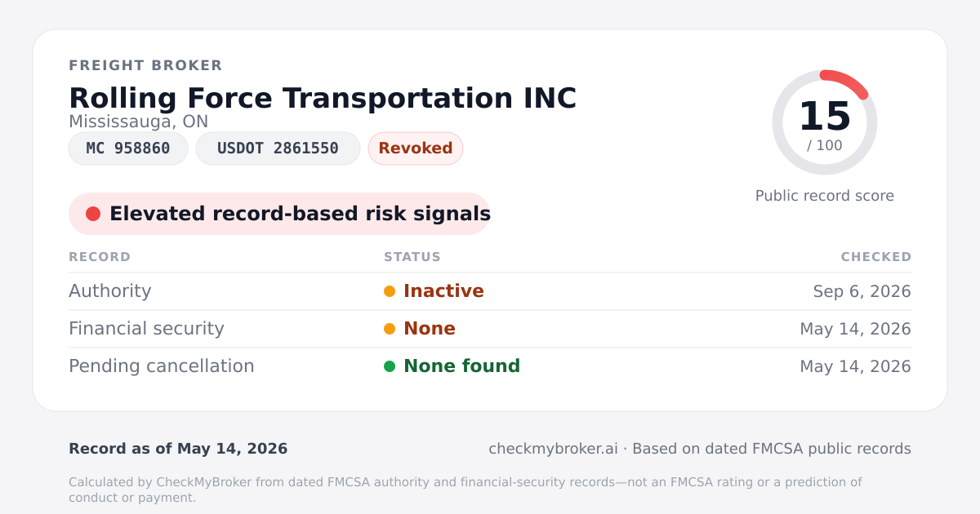Click the Sep 6, 2026 checked date
This screenshot has height=514, width=980.
coord(862,291)
